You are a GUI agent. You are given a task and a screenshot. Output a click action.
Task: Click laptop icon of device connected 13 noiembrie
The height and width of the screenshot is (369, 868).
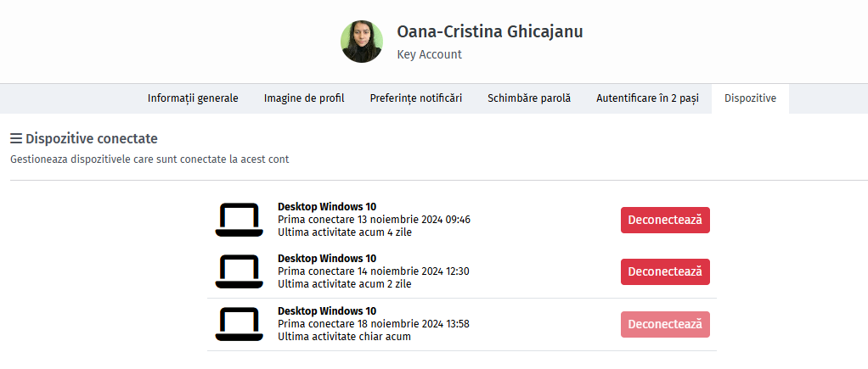[240, 221]
